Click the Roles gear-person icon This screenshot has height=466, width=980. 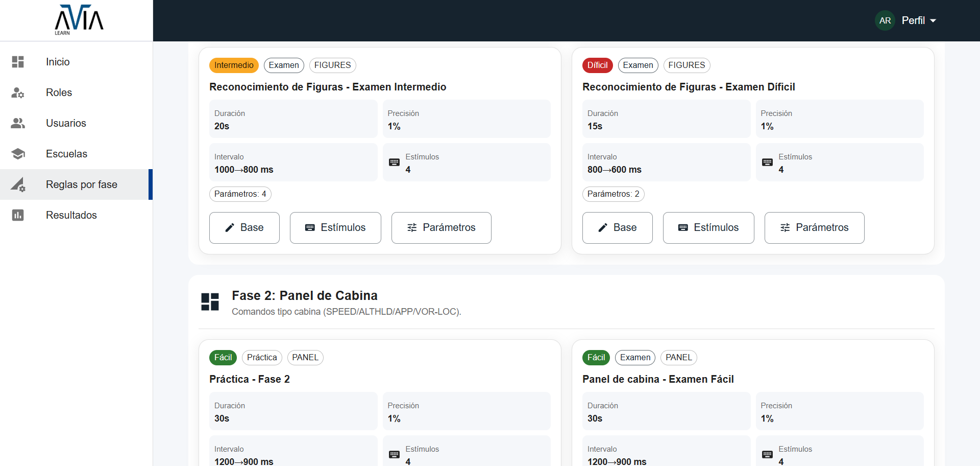point(18,92)
